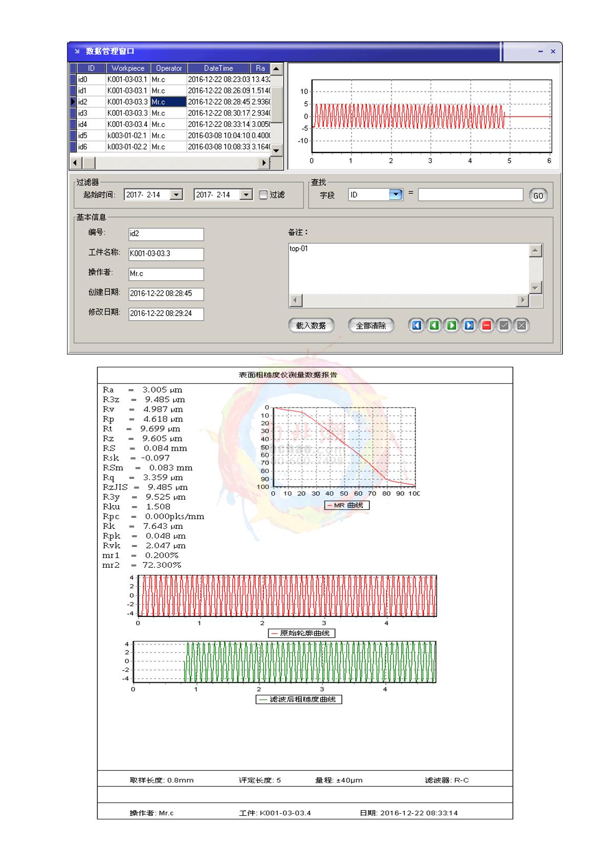Expand the 字段 ID field dropdown
This screenshot has width=614, height=868.
396,195
